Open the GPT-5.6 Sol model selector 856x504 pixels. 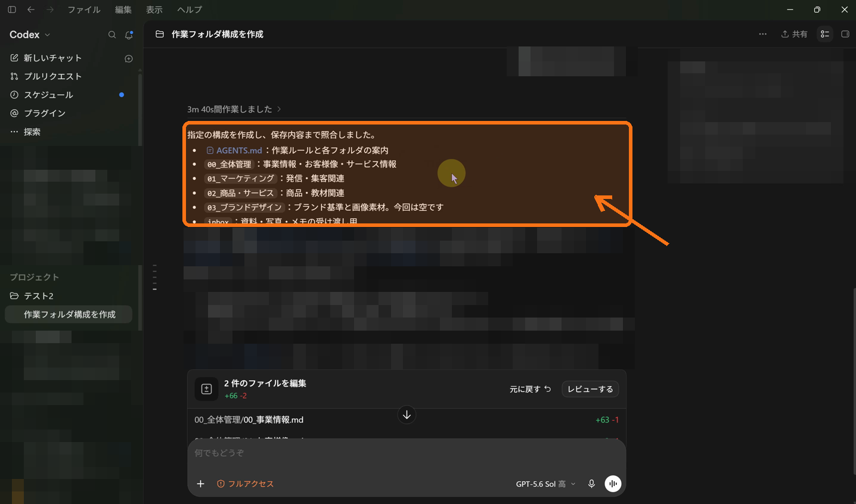546,484
